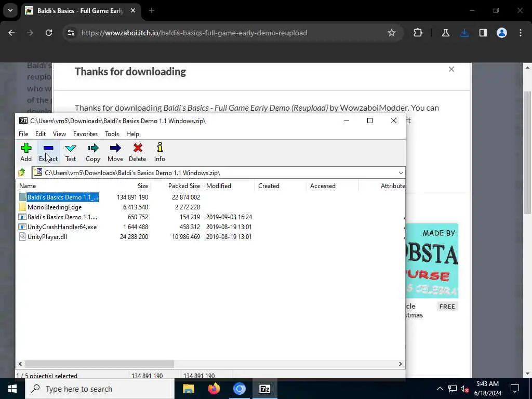Open Firefox from the taskbar
532x399 pixels.
pos(214,389)
